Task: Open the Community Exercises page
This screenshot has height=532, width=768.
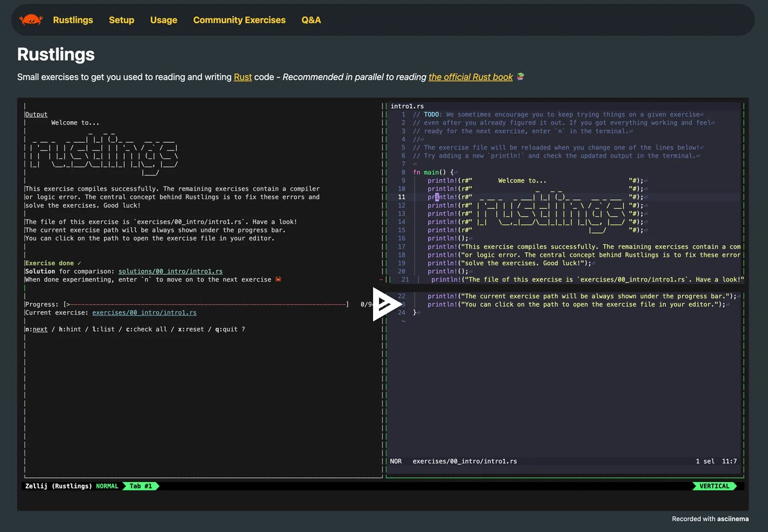Action: click(x=239, y=20)
